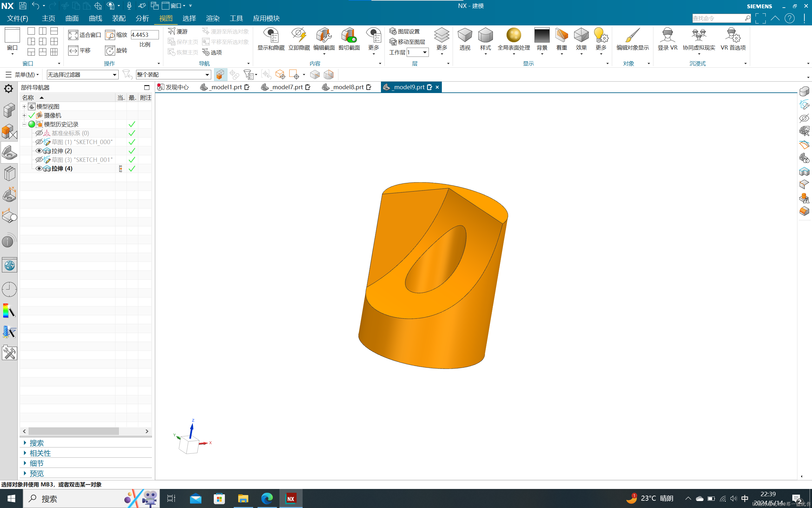Open the 菜单(M) dropdown menu
The image size is (812, 508).
click(x=23, y=75)
